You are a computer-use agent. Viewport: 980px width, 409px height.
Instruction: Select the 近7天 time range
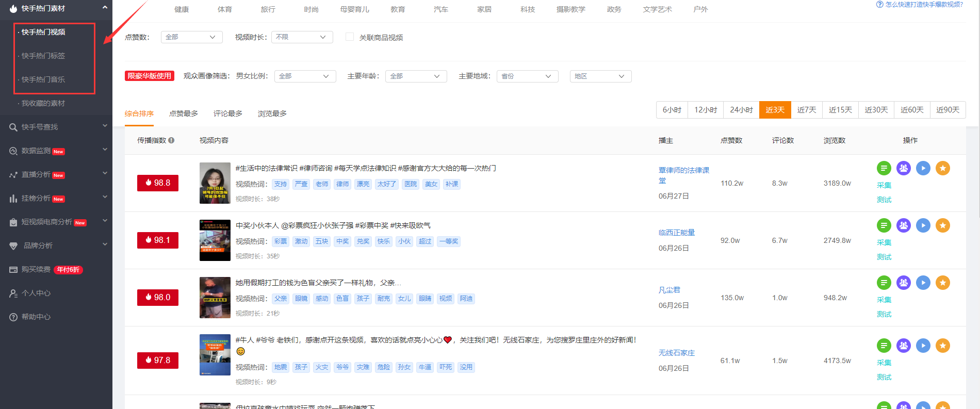[x=807, y=110]
